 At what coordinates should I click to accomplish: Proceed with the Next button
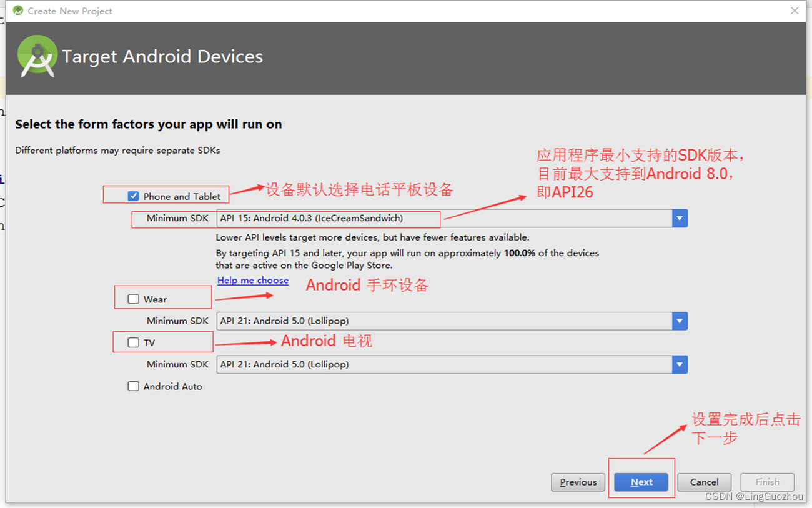641,482
